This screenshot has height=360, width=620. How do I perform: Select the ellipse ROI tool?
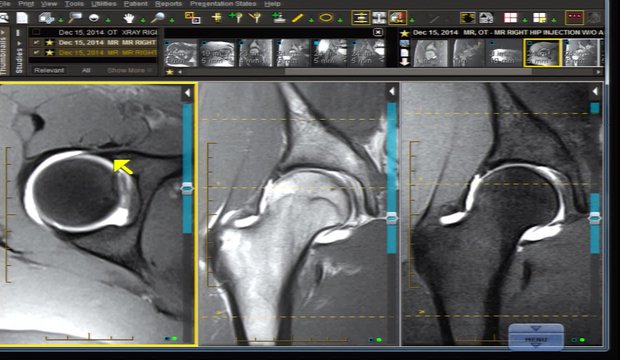click(x=326, y=18)
